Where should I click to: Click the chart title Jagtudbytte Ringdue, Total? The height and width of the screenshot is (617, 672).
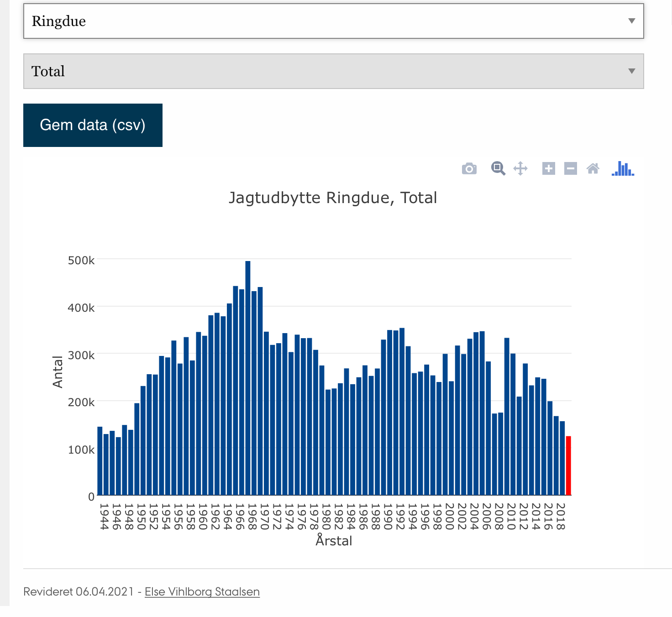coord(333,198)
